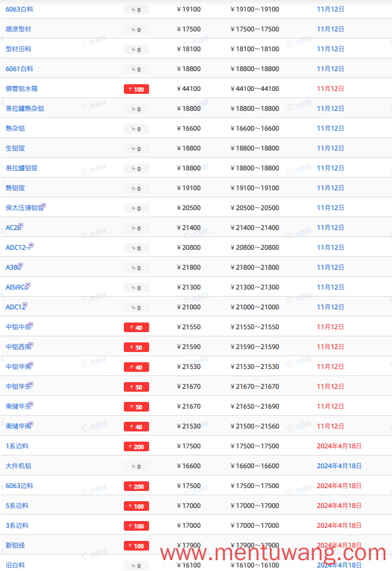Select the ¥21400~21400 range cell

click(x=255, y=227)
